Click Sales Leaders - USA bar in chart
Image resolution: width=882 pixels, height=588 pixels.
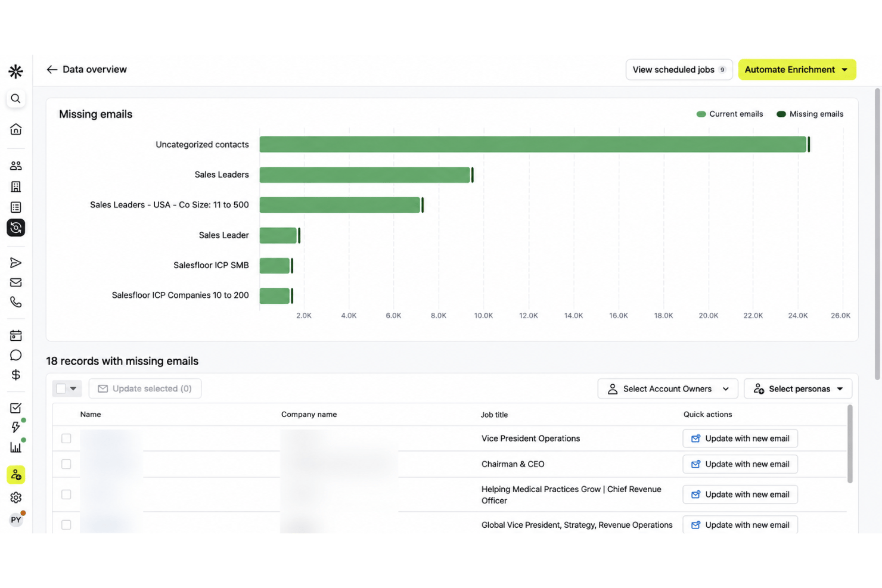[340, 205]
